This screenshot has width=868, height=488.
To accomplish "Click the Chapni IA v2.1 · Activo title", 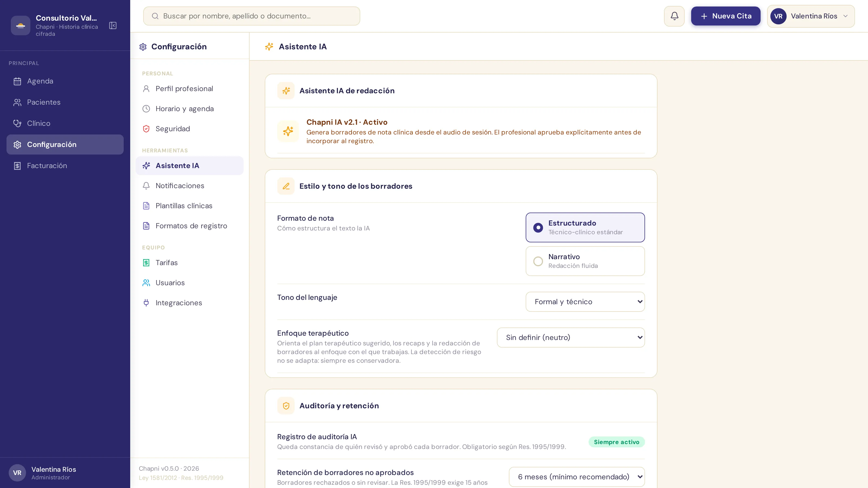I will [347, 122].
